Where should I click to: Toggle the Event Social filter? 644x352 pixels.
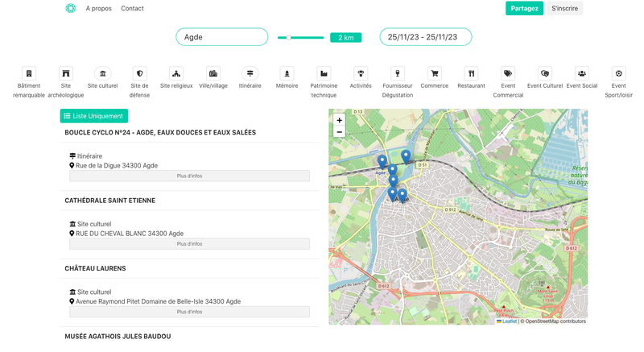[x=582, y=73]
